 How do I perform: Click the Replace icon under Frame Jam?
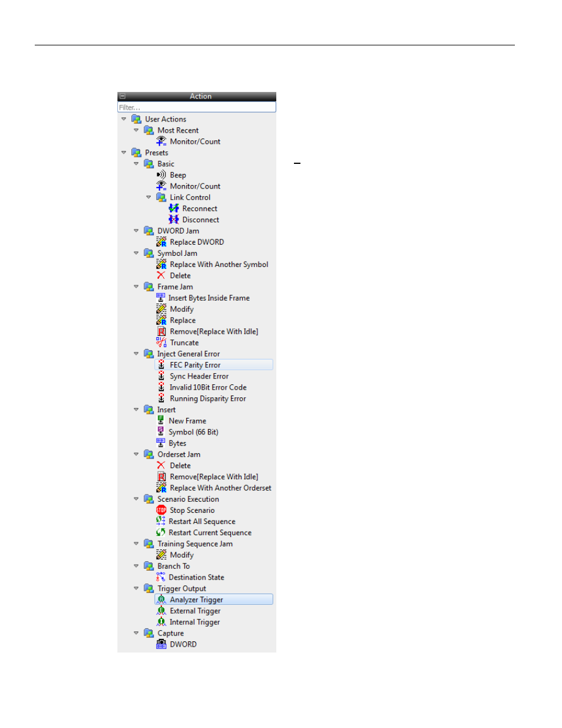[161, 321]
